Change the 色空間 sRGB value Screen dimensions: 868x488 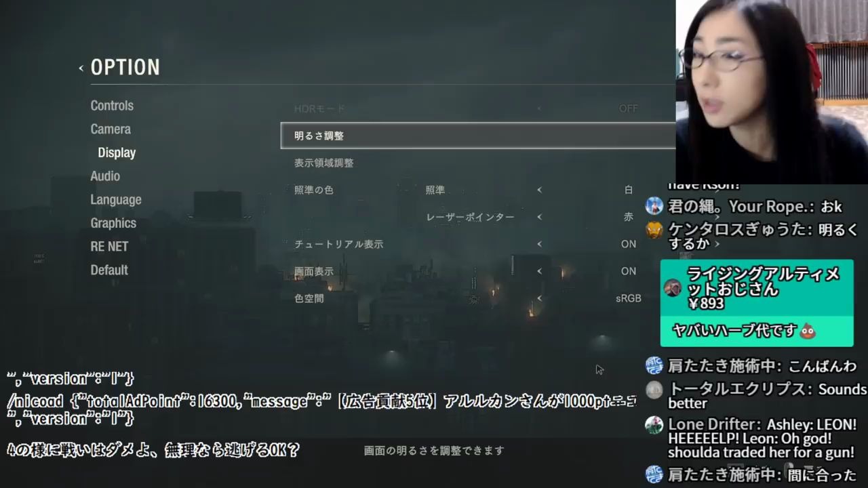click(629, 298)
